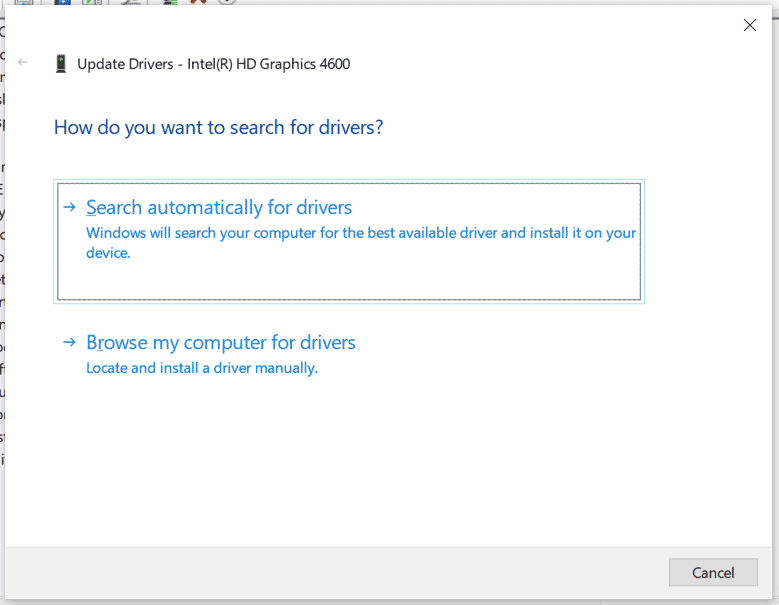The image size is (779, 605).
Task: Click the display adapter device icon in title
Action: [x=61, y=64]
